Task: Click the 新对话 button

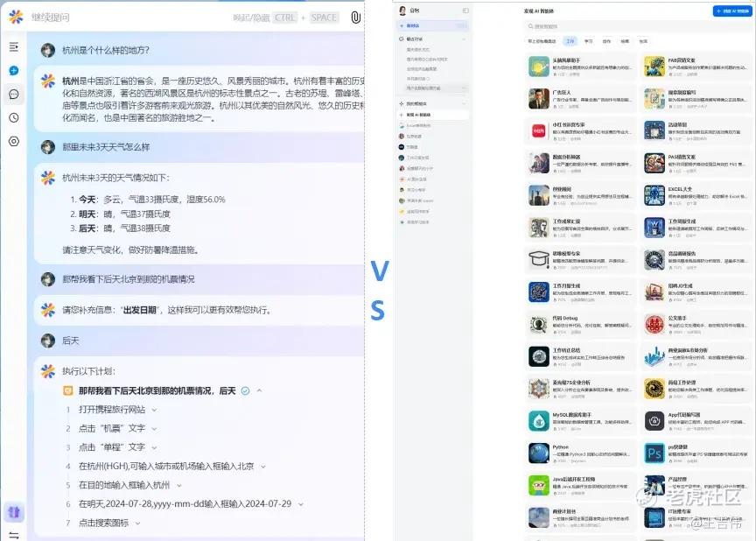Action: coord(432,25)
